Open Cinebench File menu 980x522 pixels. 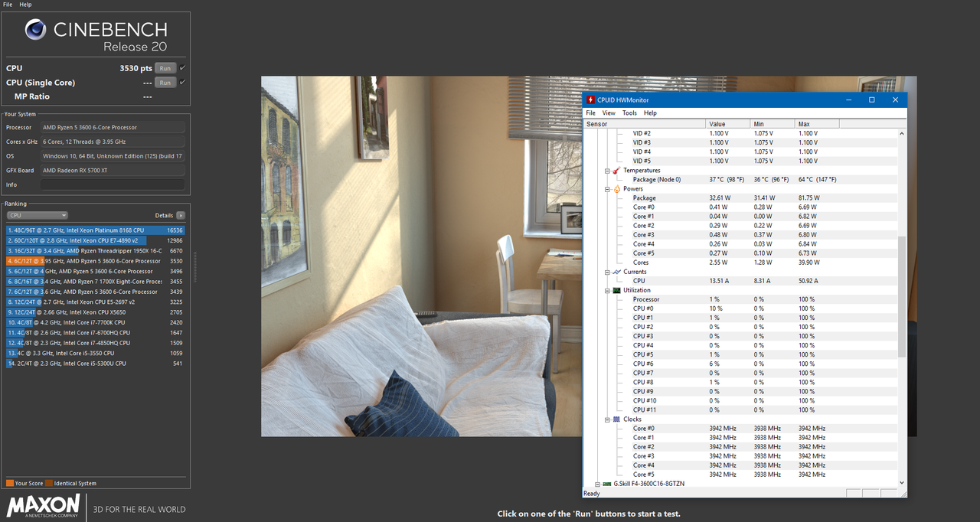tap(8, 5)
